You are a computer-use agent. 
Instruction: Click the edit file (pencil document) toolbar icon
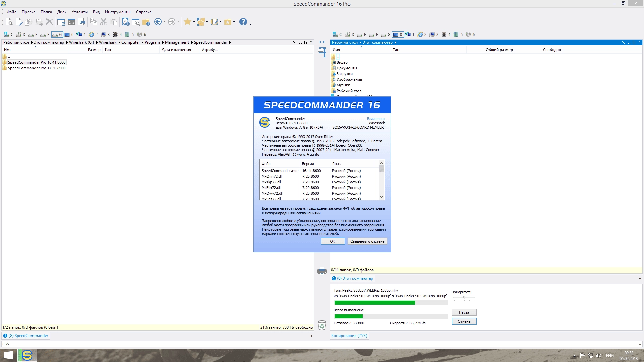tap(19, 22)
